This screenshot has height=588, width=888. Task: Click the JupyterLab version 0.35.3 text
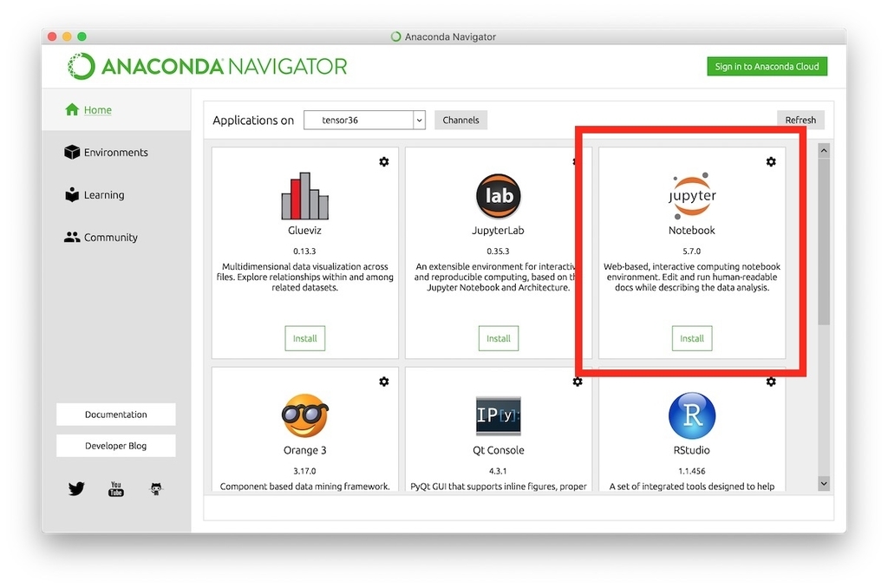click(499, 251)
